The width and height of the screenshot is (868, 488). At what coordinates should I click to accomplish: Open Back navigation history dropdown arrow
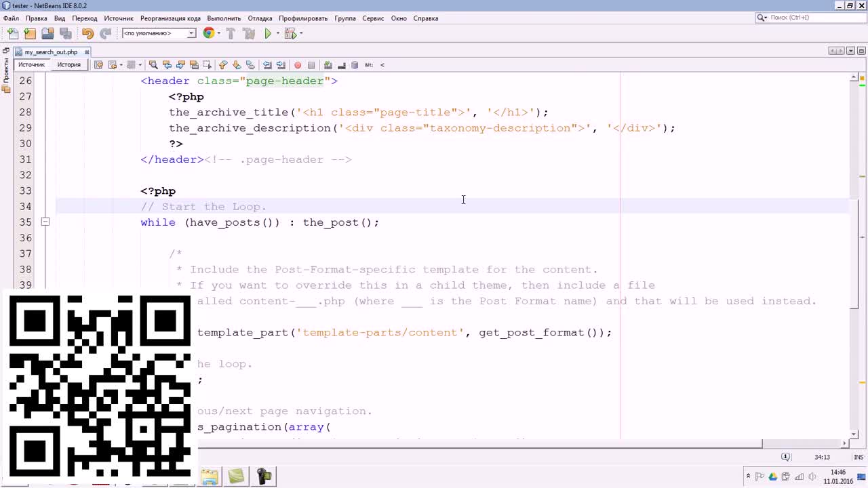(121, 65)
